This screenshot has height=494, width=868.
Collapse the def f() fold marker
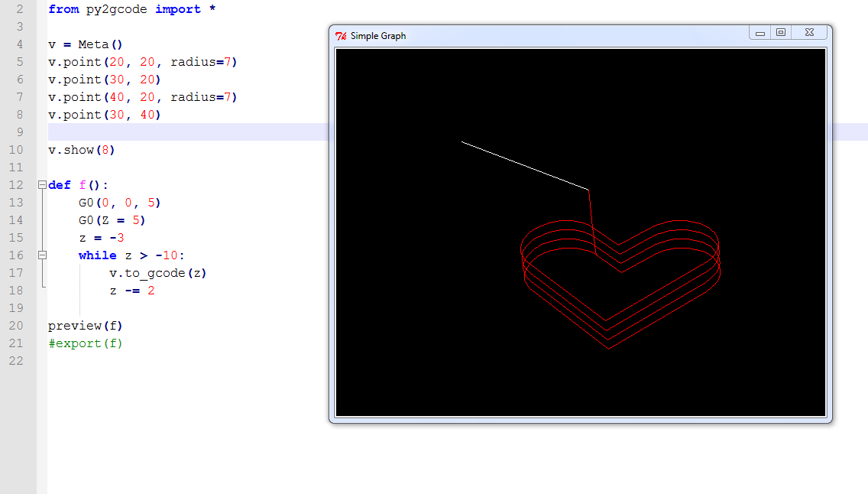pyautogui.click(x=42, y=185)
